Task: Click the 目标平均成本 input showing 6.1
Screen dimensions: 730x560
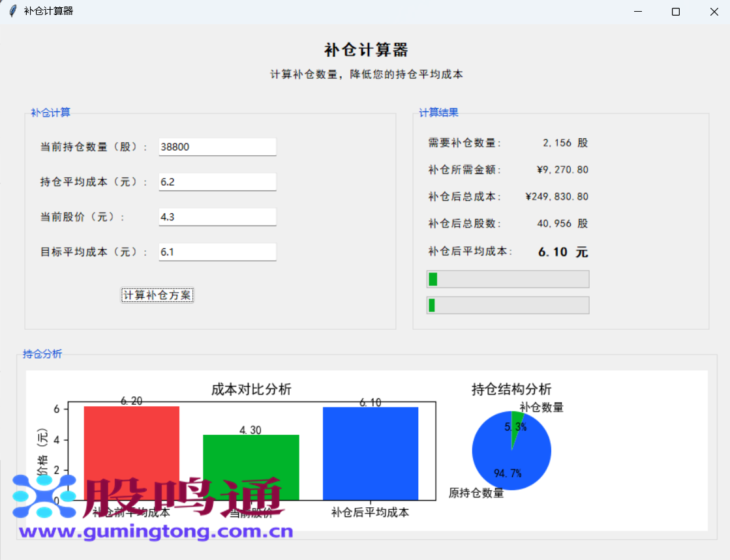Action: click(x=217, y=252)
